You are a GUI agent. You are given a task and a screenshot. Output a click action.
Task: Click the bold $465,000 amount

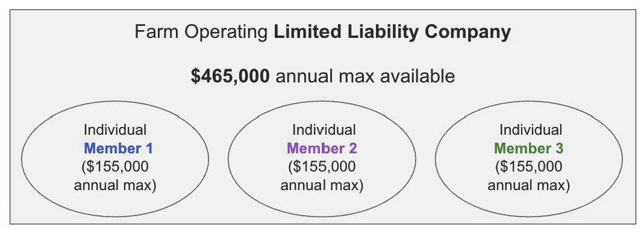pyautogui.click(x=230, y=76)
